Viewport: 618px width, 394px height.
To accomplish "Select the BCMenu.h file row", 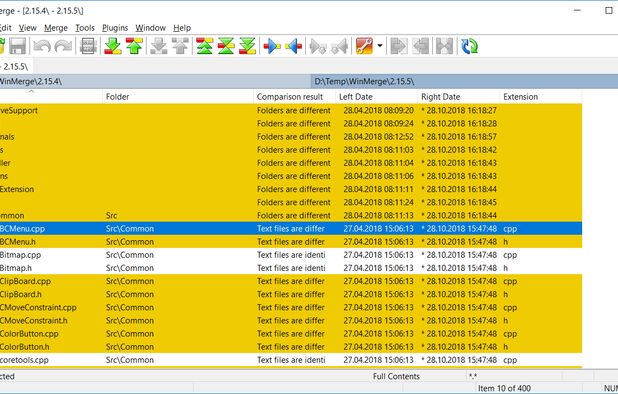I will 291,242.
